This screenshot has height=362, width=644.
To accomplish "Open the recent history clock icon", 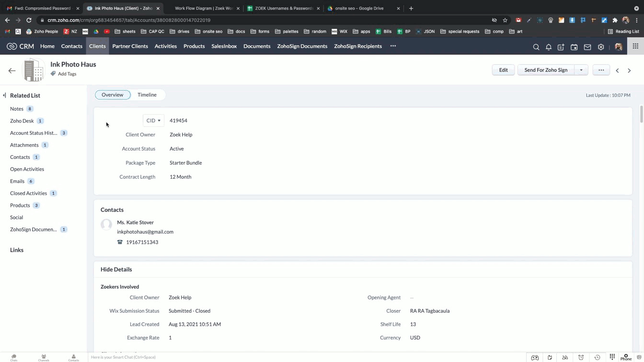I will (x=597, y=357).
